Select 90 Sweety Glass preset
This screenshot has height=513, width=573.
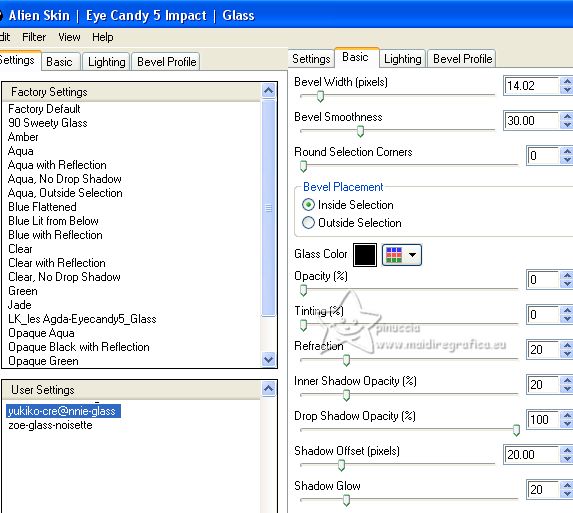tap(48, 123)
